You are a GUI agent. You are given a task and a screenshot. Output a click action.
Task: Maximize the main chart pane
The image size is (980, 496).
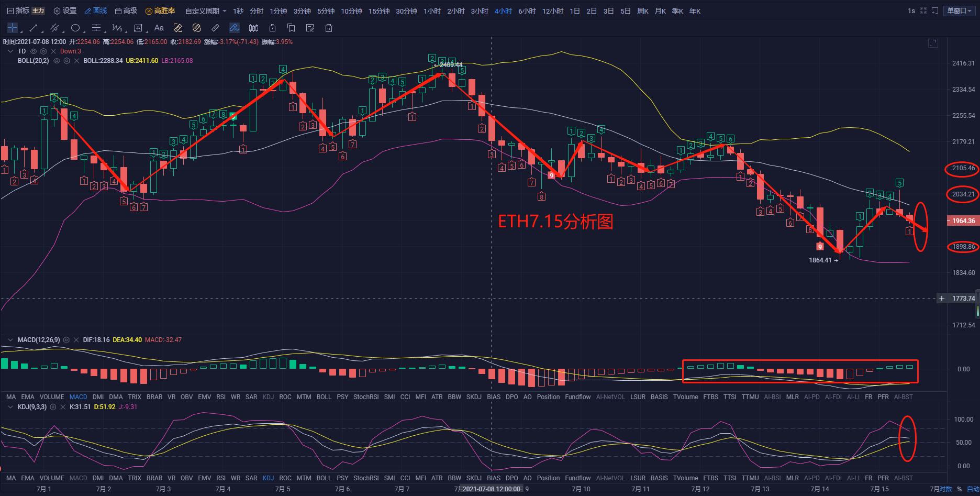933,43
